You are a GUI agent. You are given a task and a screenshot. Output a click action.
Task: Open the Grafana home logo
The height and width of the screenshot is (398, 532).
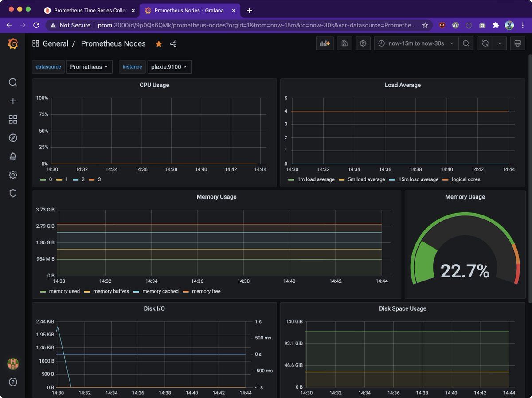13,43
